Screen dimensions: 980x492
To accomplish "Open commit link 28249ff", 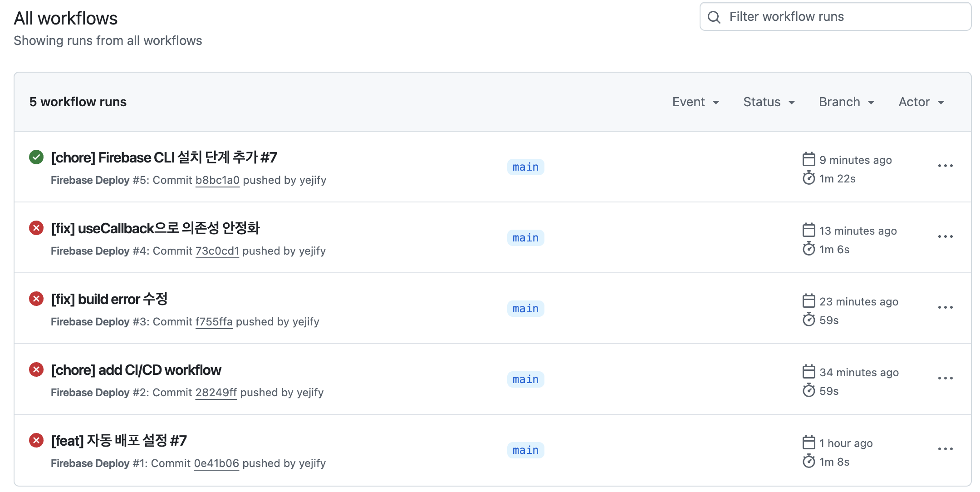I will (x=216, y=393).
